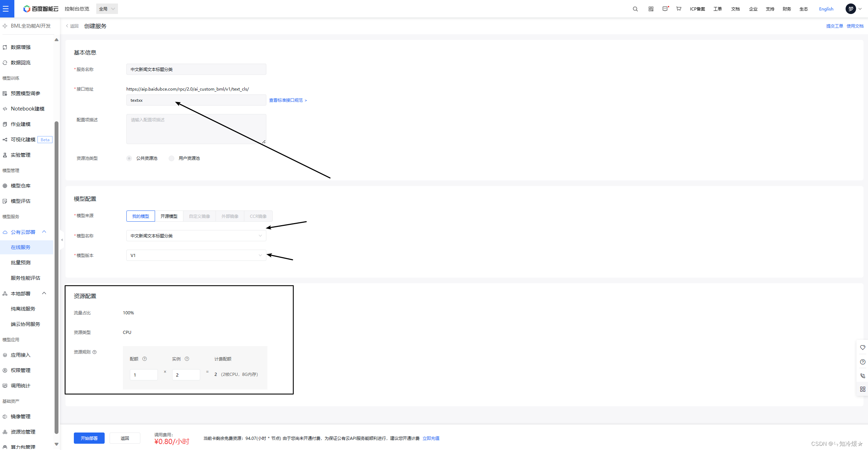Click the help icon next to 资源规则
Screen dimensions: 868x450
94,352
